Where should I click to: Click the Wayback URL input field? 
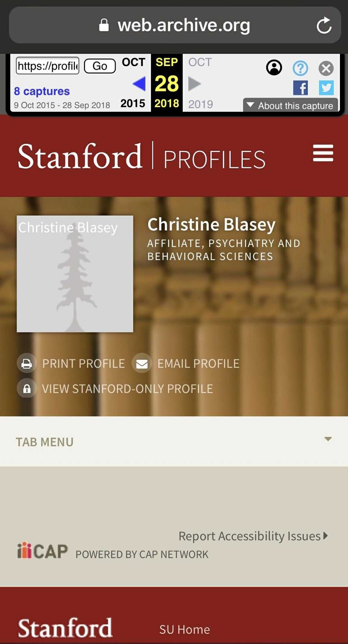pos(48,66)
